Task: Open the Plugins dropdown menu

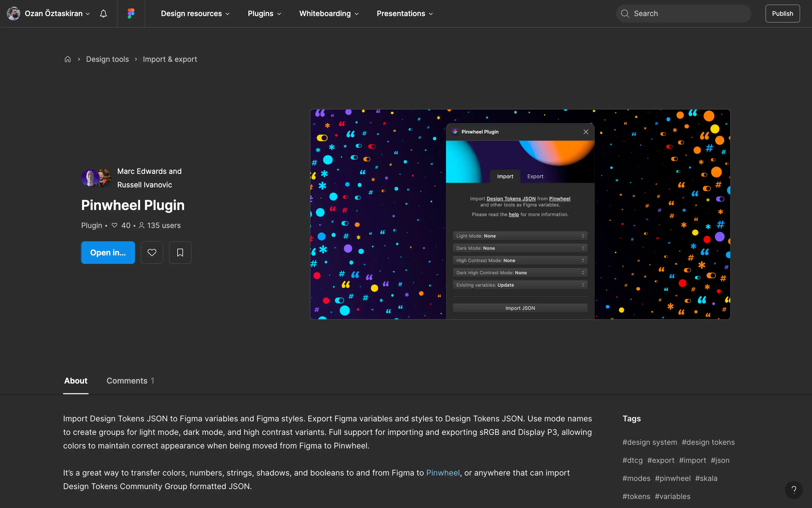Action: 264,14
